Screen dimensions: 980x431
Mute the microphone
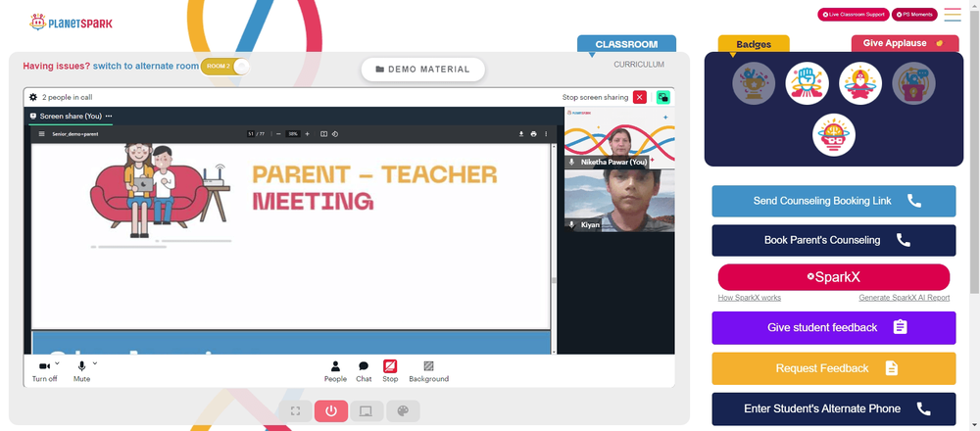pyautogui.click(x=81, y=371)
